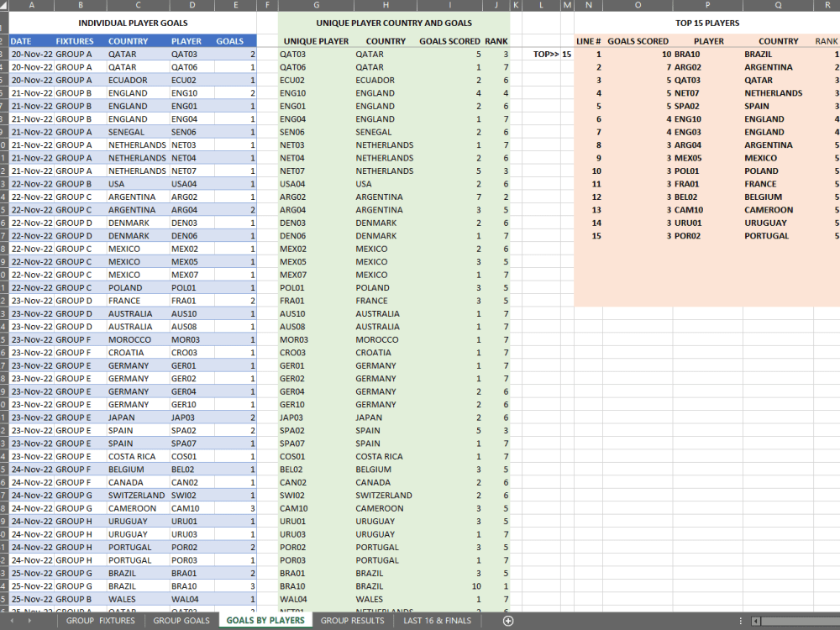
Task: Select BRA10 in top 15 players list
Action: (x=707, y=54)
